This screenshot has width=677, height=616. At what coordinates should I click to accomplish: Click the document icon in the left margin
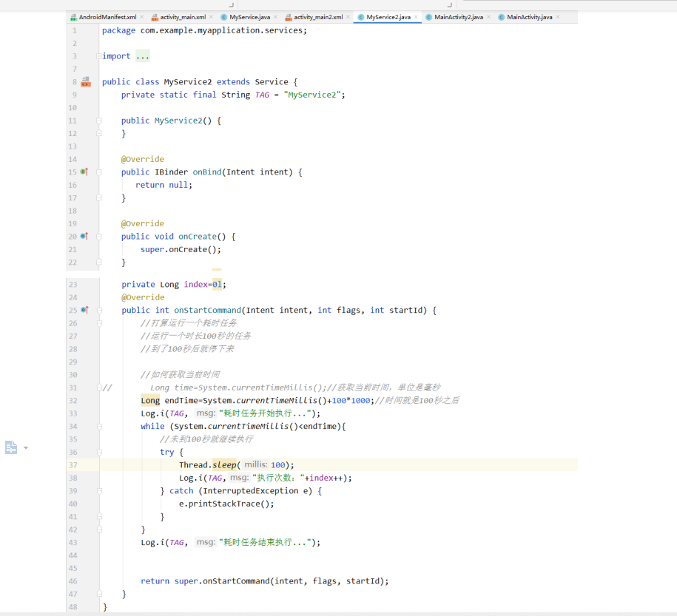click(11, 447)
